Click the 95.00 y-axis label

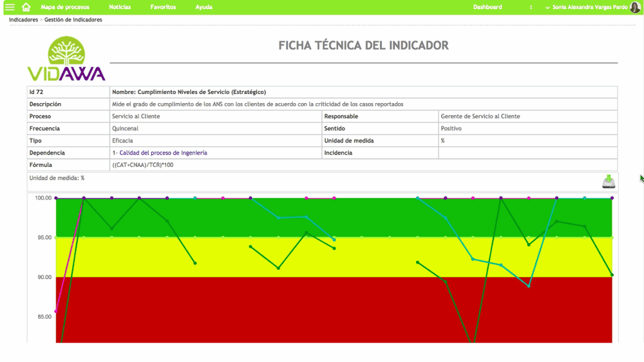45,238
